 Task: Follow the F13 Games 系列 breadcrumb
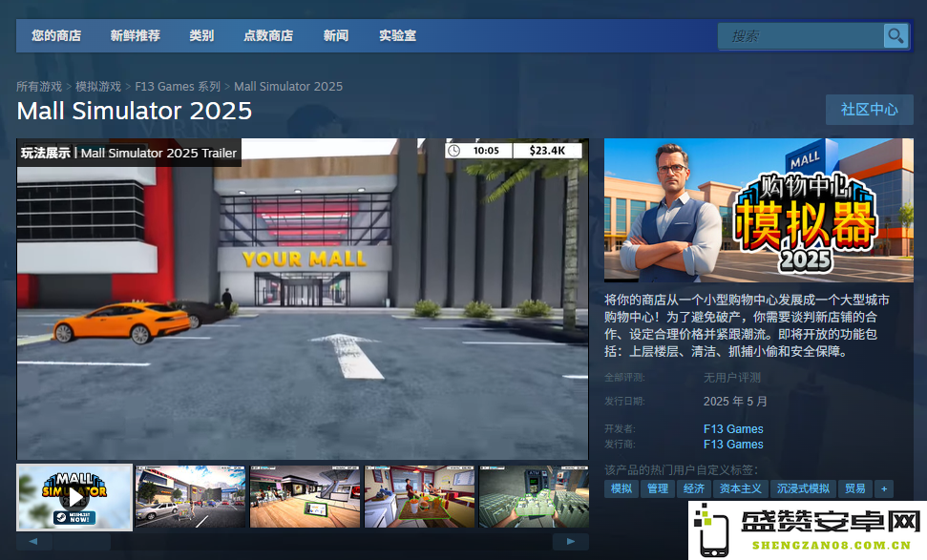[x=178, y=86]
